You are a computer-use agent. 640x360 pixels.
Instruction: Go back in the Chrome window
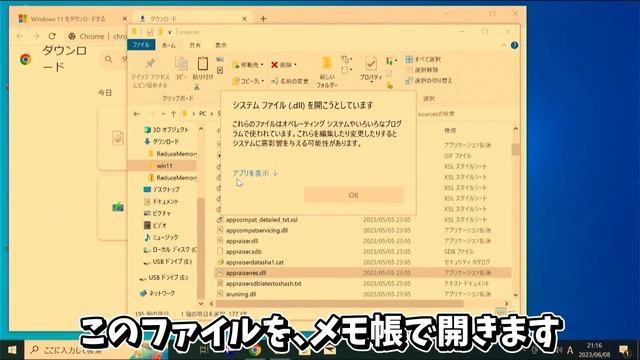[x=20, y=36]
